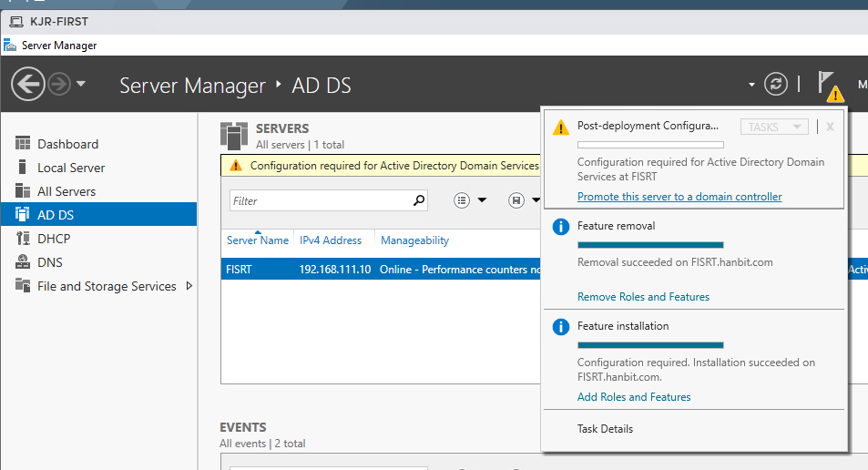Click the Feature removal progress bar
Screen dimensions: 868x470
point(650,245)
